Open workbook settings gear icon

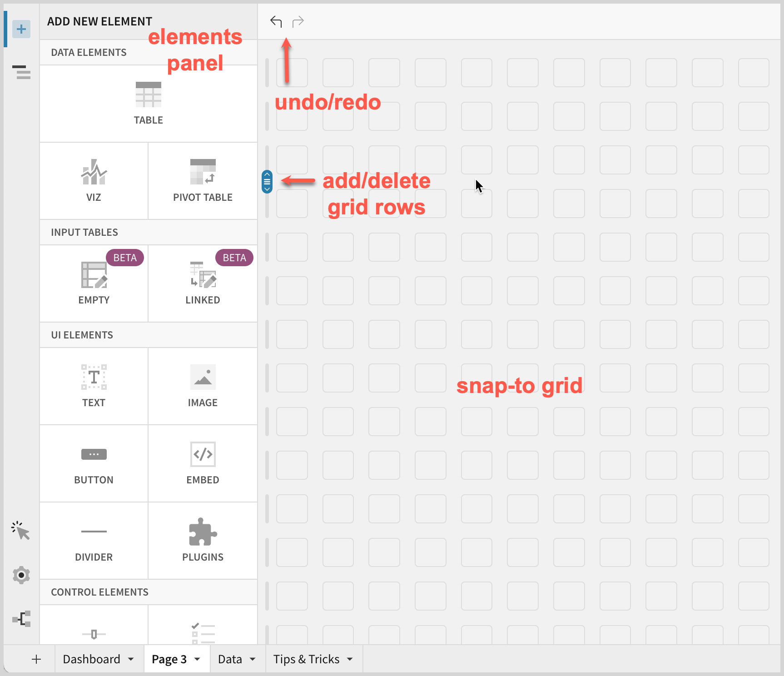tap(21, 575)
